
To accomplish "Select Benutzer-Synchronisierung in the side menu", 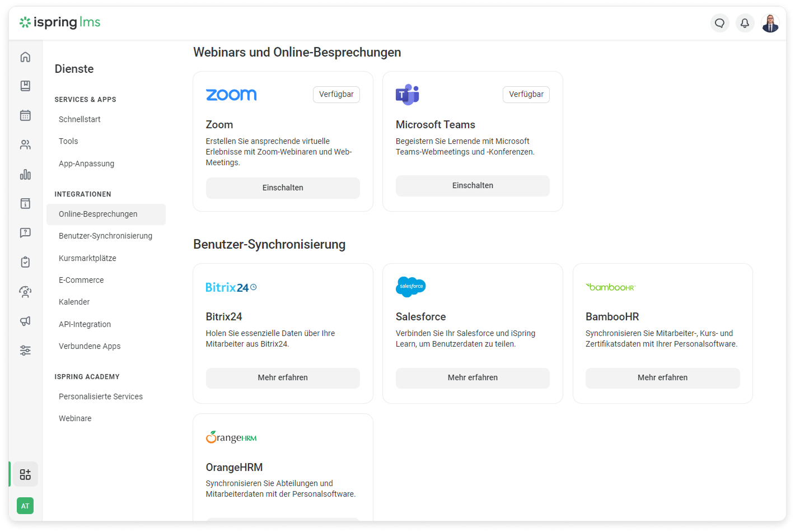I will [x=105, y=236].
